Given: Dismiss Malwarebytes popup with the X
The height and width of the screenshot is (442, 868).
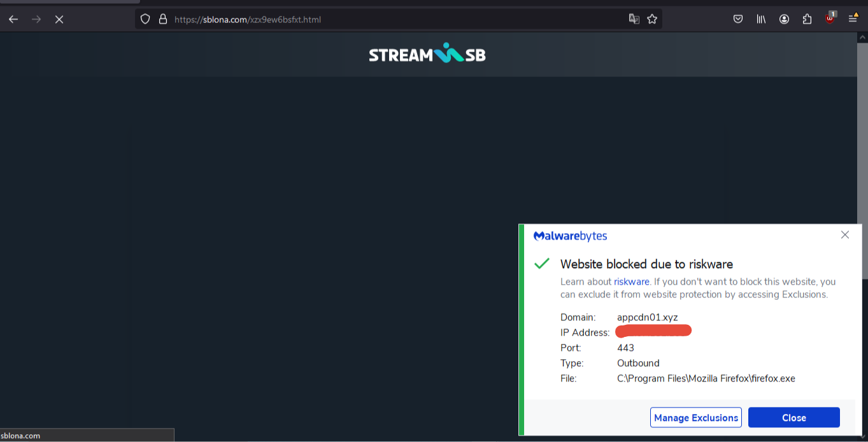Looking at the screenshot, I should click(845, 235).
